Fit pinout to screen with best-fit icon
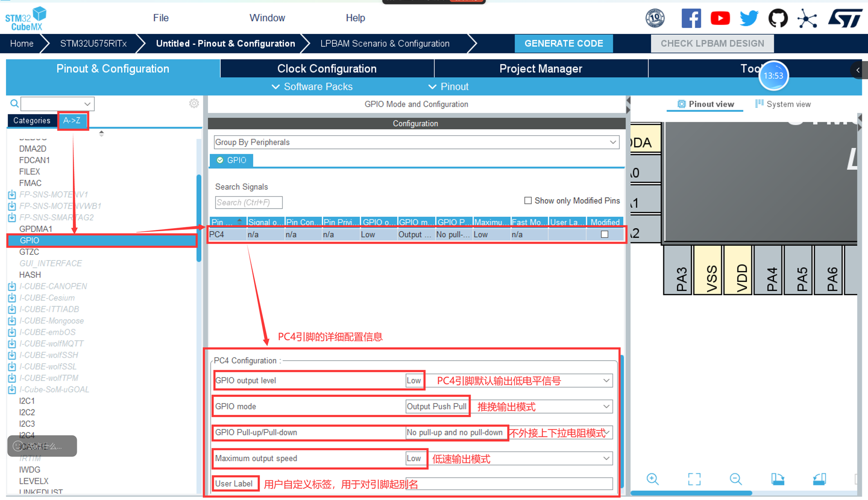Image resolution: width=868 pixels, height=500 pixels. (694, 479)
